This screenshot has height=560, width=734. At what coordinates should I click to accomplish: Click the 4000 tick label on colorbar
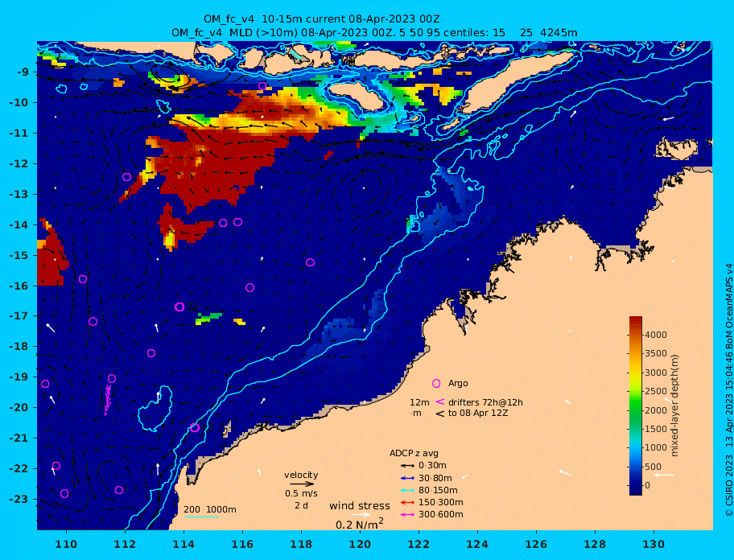point(656,335)
